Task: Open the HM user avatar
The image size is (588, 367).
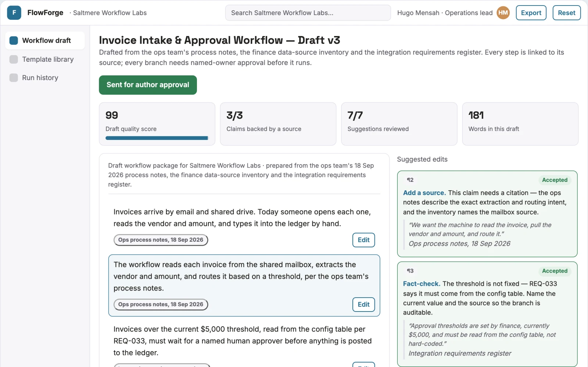Action: [503, 13]
